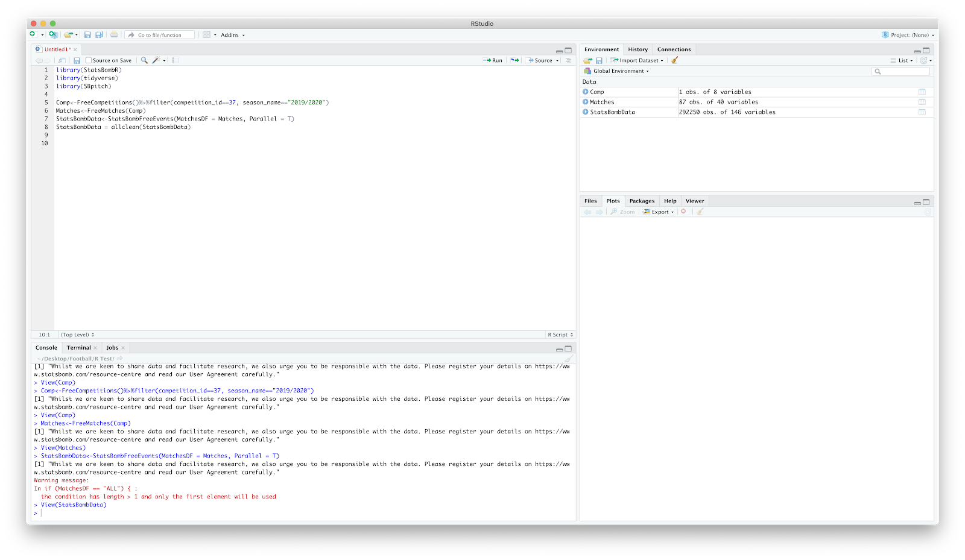Switch to the Terminal tab
Image resolution: width=965 pixels, height=560 pixels.
tap(79, 348)
